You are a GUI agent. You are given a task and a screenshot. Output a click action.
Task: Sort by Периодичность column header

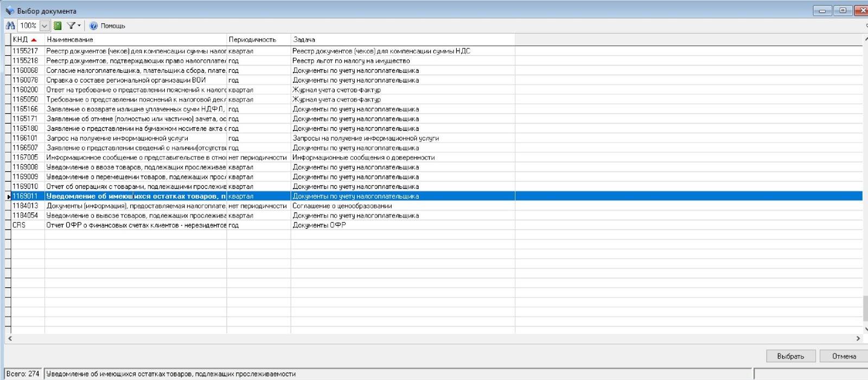(259, 40)
